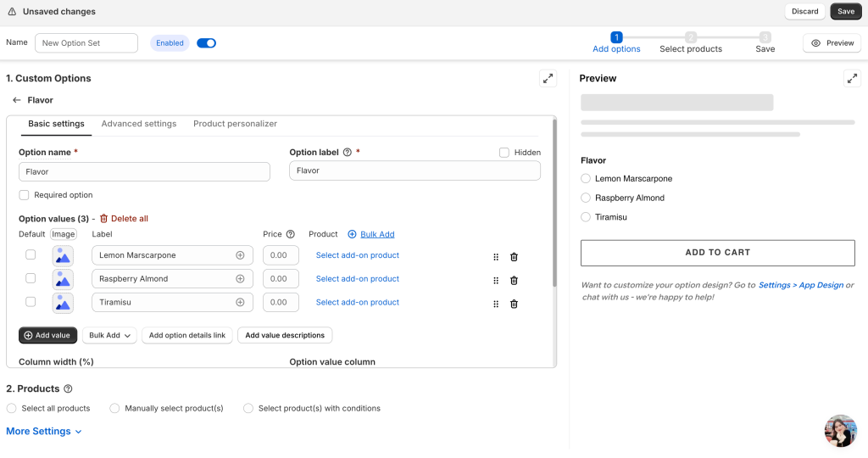Switch to the Advanced settings tab
Screen dimensions: 868x458
[x=139, y=124]
